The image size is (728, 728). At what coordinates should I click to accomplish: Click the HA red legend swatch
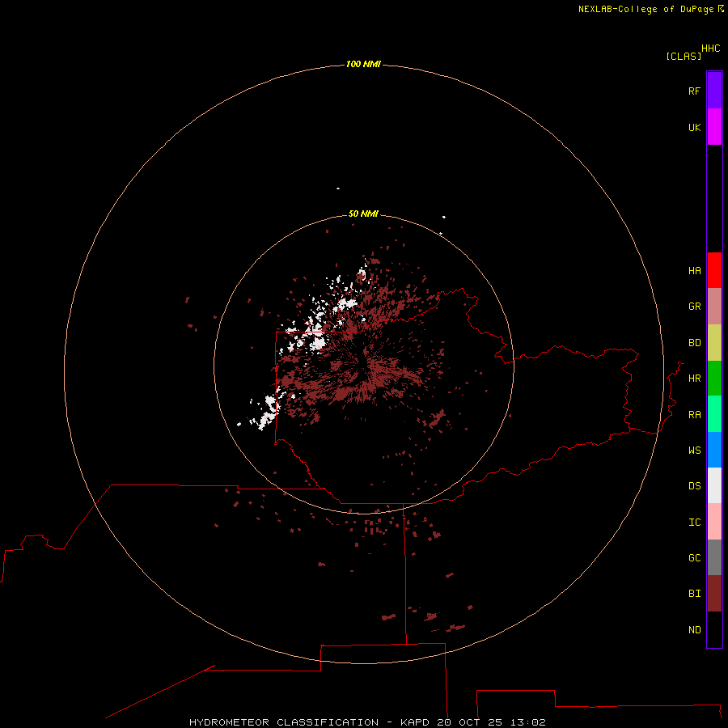[x=714, y=270]
